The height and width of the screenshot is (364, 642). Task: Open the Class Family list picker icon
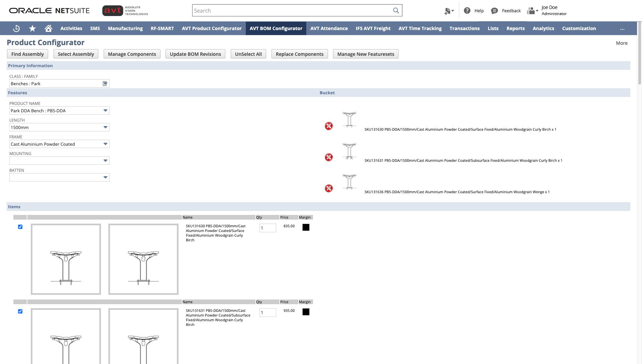pos(105,84)
